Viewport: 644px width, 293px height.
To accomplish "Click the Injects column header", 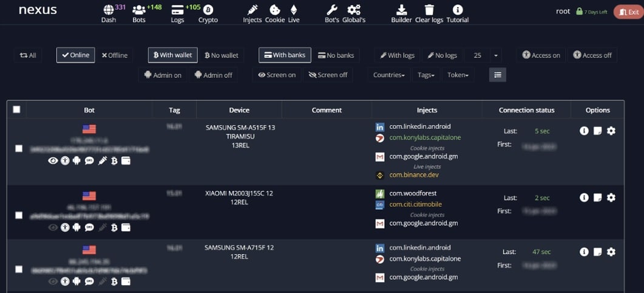I will point(427,110).
